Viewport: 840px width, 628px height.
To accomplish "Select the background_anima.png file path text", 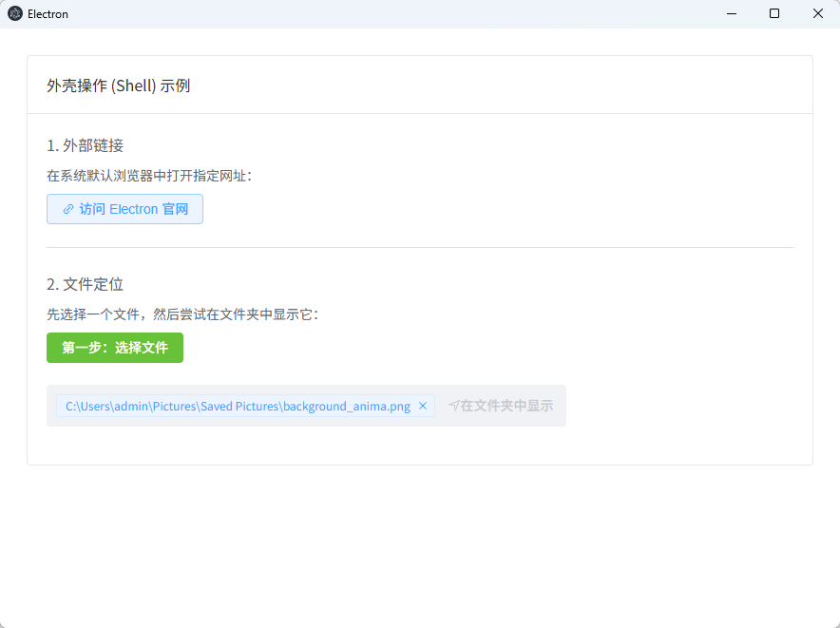I will pyautogui.click(x=238, y=406).
